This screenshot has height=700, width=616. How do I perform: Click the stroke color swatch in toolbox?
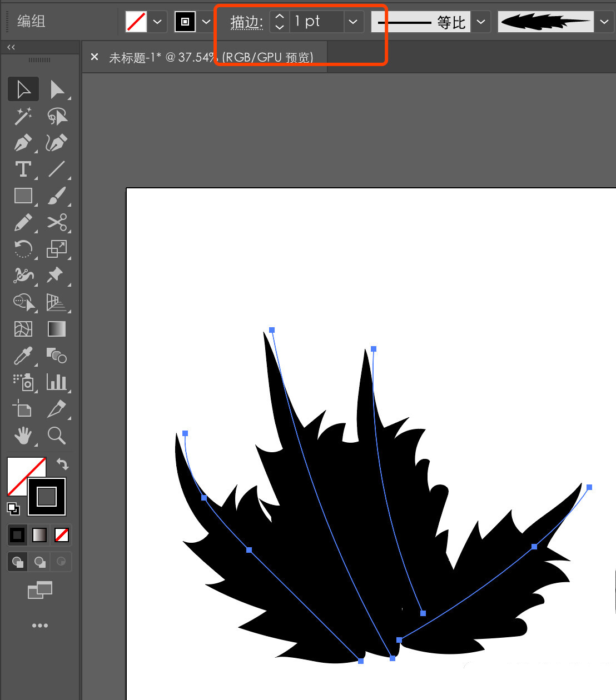click(x=47, y=496)
